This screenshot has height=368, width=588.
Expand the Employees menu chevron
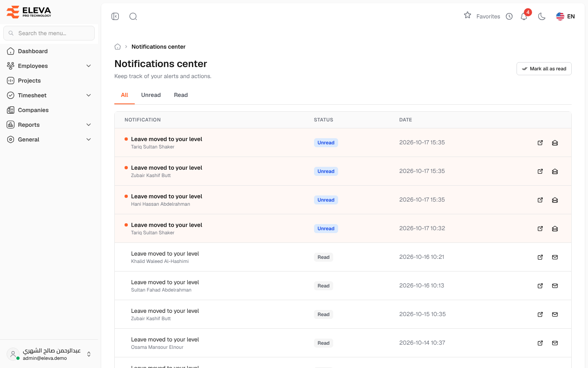[89, 66]
